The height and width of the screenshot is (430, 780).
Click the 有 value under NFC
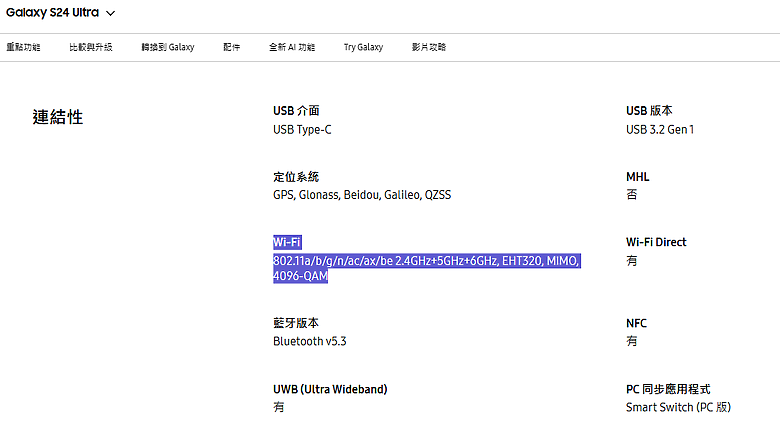pos(631,341)
